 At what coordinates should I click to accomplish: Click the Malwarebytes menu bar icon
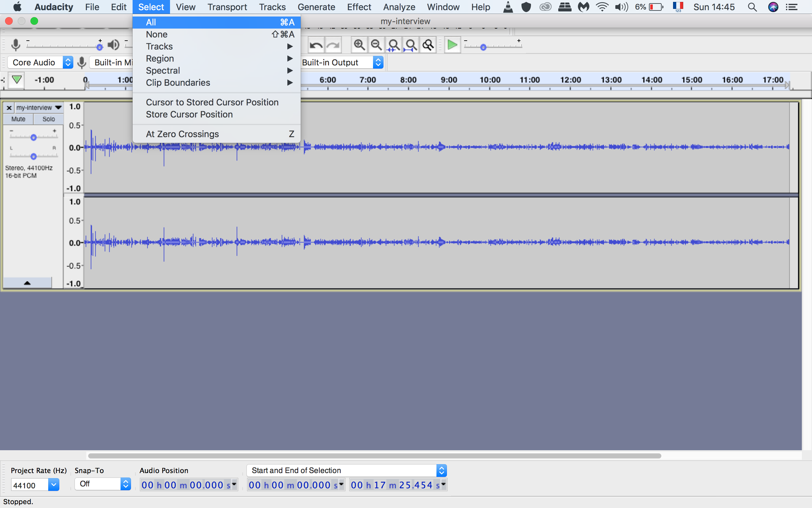[584, 7]
